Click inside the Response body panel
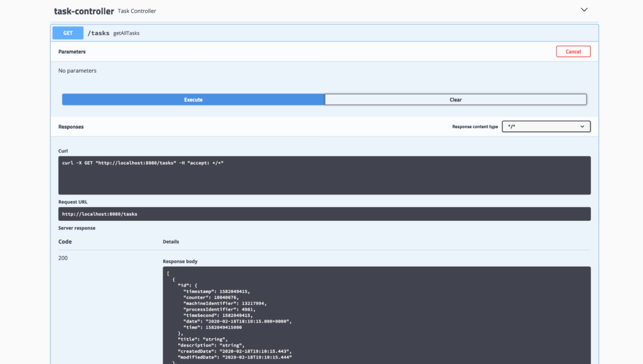 [x=376, y=314]
